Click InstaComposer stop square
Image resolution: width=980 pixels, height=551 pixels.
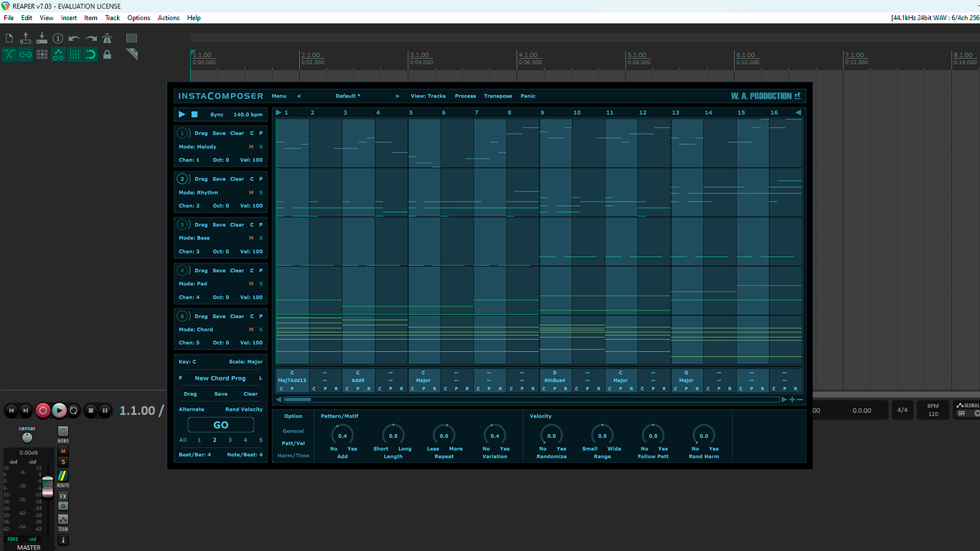tap(194, 114)
